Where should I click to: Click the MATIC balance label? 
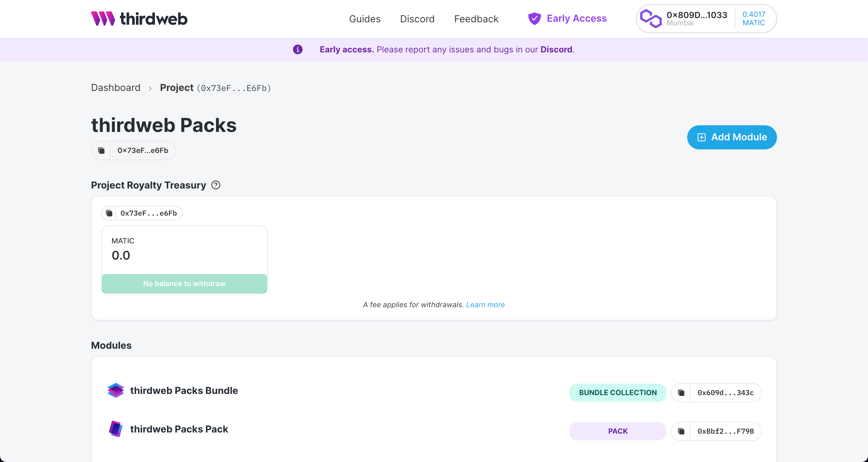coord(123,241)
